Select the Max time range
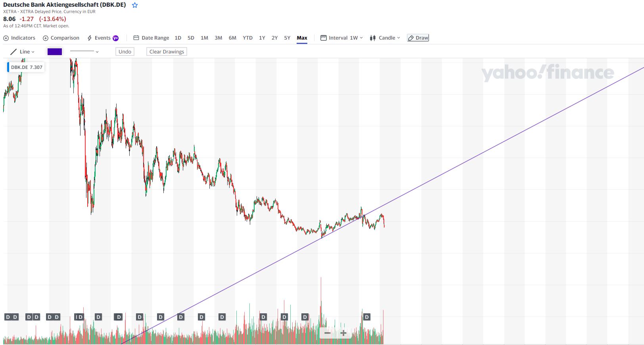Viewport: 644px width, 345px height. (302, 38)
